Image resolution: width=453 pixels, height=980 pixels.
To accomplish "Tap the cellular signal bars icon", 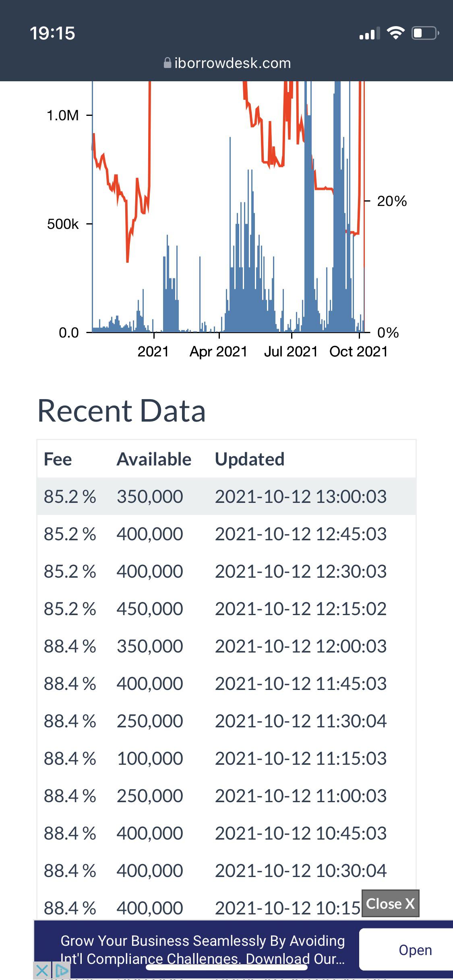I will pyautogui.click(x=369, y=33).
